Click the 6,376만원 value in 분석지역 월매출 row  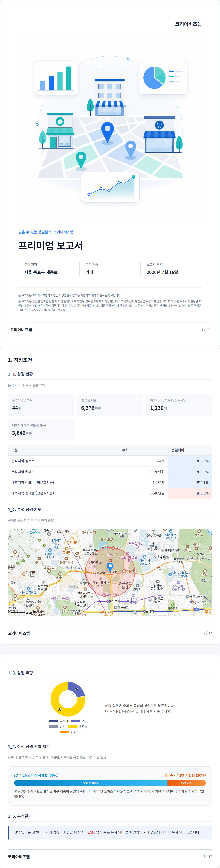click(x=157, y=472)
